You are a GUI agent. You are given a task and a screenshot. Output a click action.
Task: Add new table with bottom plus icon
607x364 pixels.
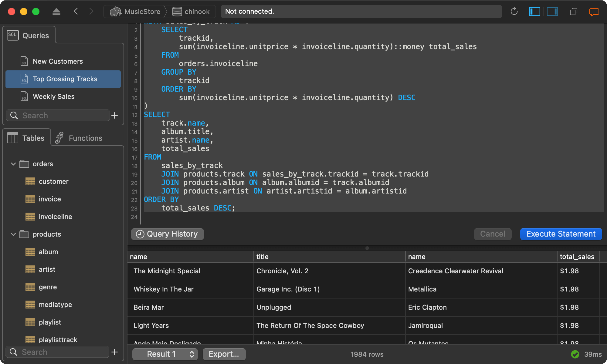pos(115,352)
